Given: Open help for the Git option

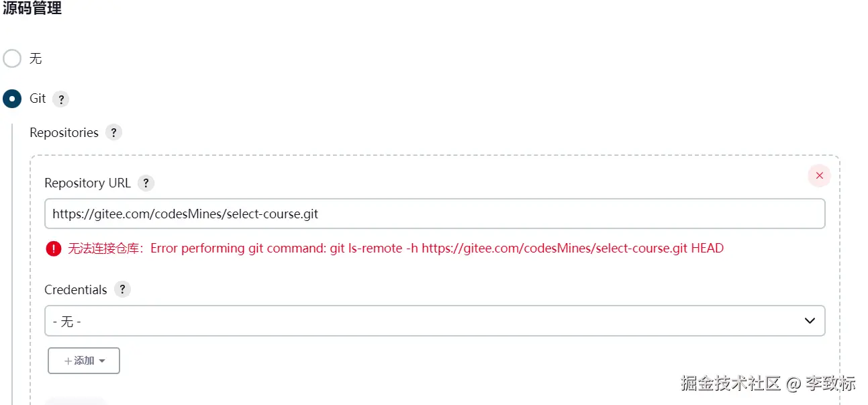Looking at the screenshot, I should pyautogui.click(x=60, y=99).
